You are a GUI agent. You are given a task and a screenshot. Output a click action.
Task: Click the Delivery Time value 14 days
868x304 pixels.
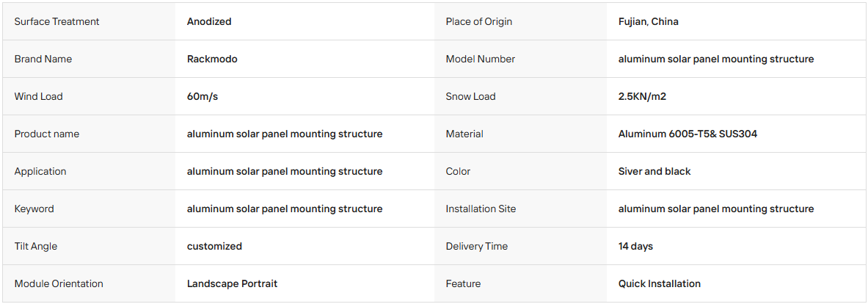635,247
